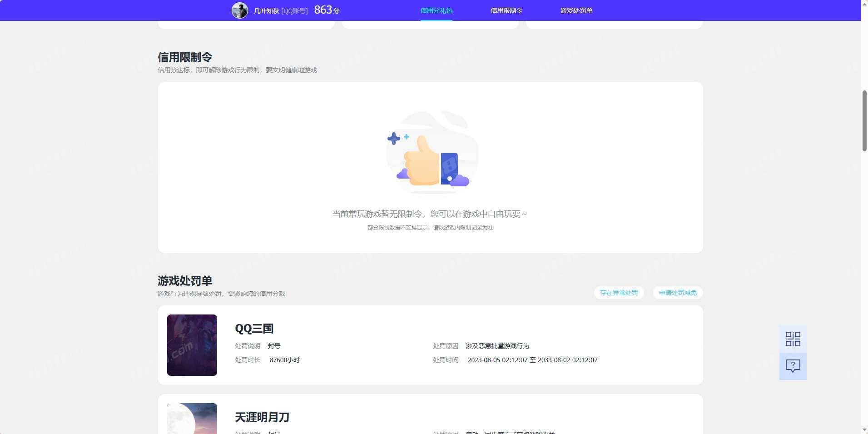
Task: Click 封号 penalty description of QQ三国
Action: point(274,346)
